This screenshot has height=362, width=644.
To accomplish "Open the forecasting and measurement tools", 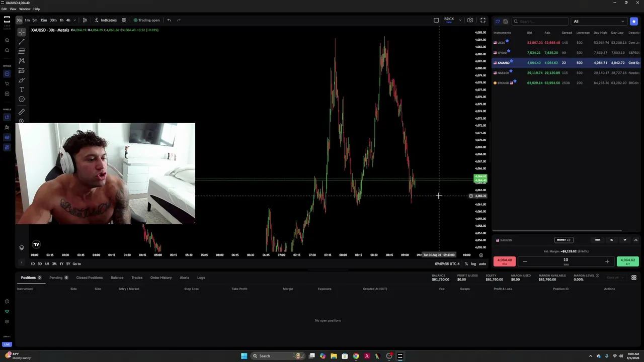I will coord(22,71).
